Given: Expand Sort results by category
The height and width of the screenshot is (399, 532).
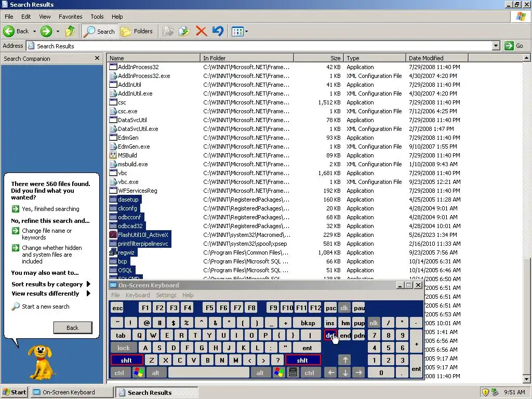Looking at the screenshot, I should point(51,284).
